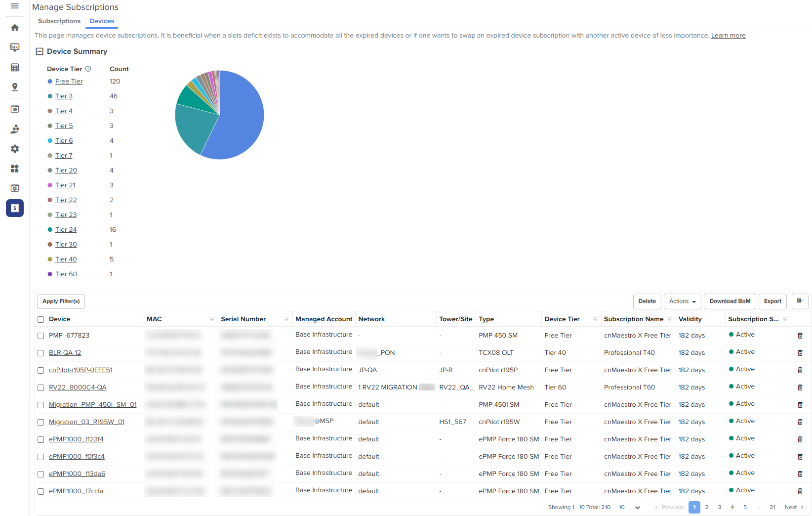The image size is (812, 516).
Task: Open the settings gear in sidebar
Action: [x=15, y=149]
